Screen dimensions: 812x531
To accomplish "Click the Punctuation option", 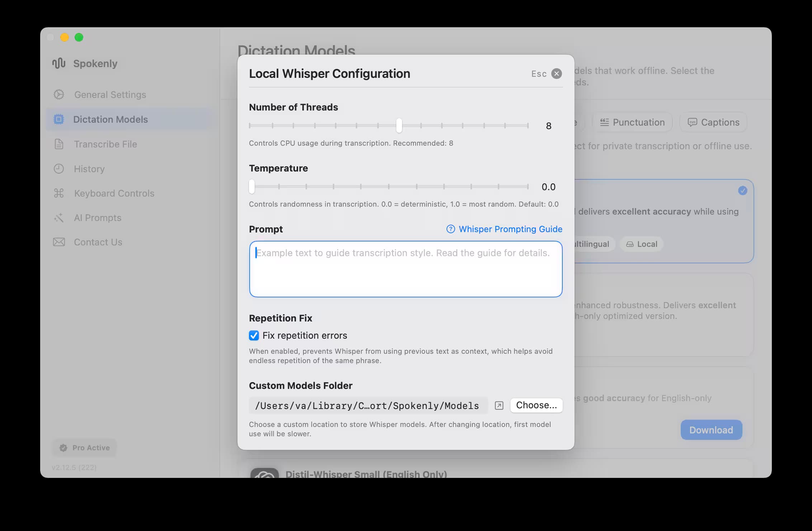I will coord(633,122).
